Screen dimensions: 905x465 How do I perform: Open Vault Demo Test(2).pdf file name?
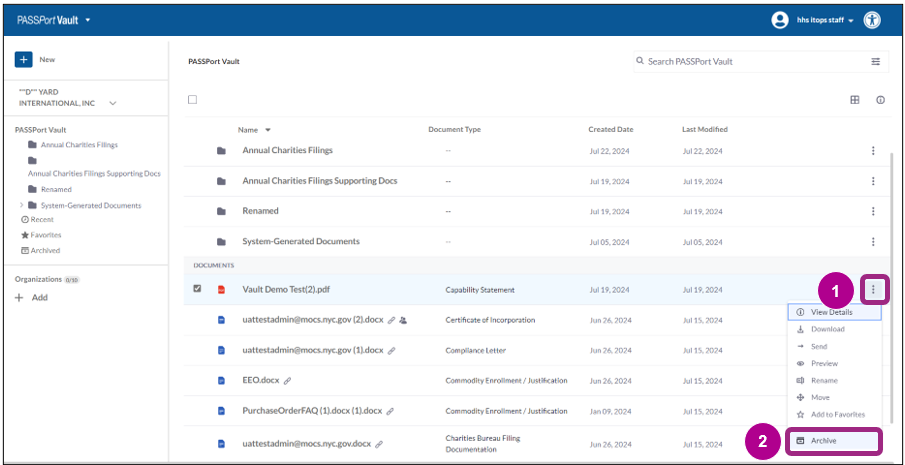(286, 290)
